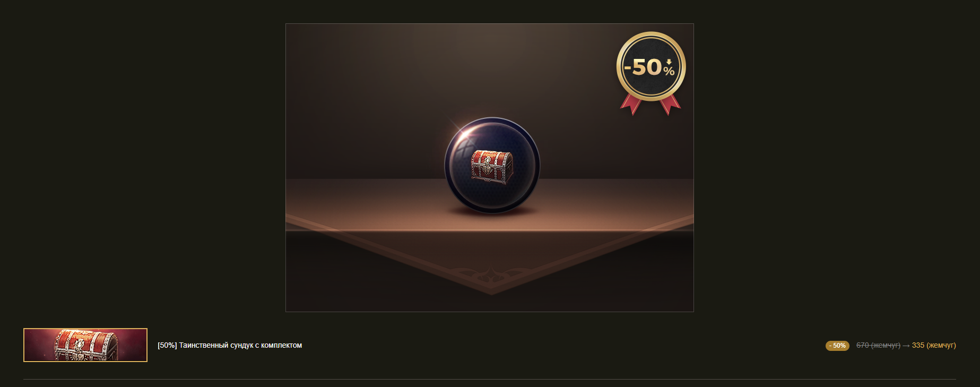This screenshot has width=980, height=387.
Task: Click the divider line below the item row
Action: click(x=490, y=379)
